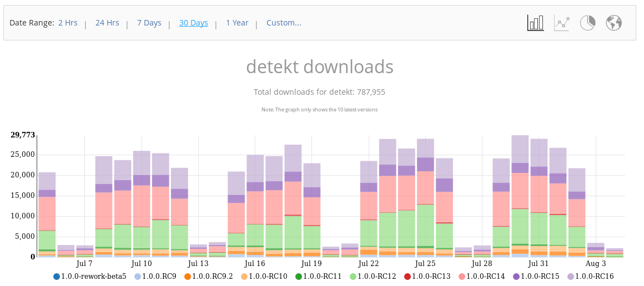The height and width of the screenshot is (286, 644).
Task: Switch to line chart view
Action: pos(562,23)
